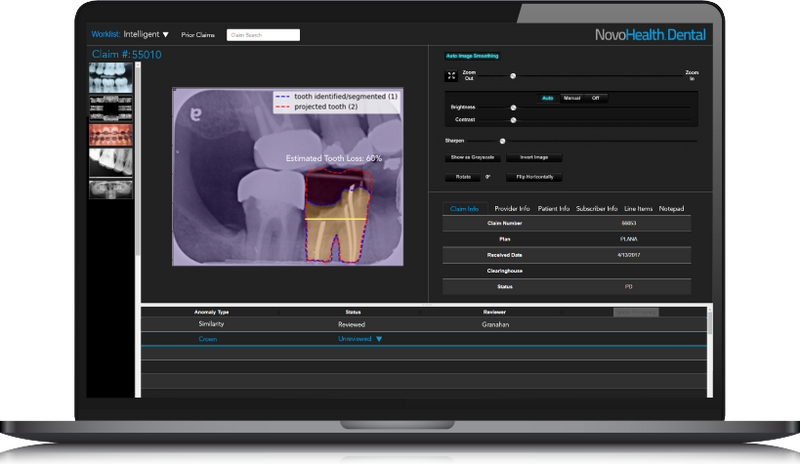Switch to the Claim Info tab
This screenshot has height=464, width=800.
coord(464,209)
